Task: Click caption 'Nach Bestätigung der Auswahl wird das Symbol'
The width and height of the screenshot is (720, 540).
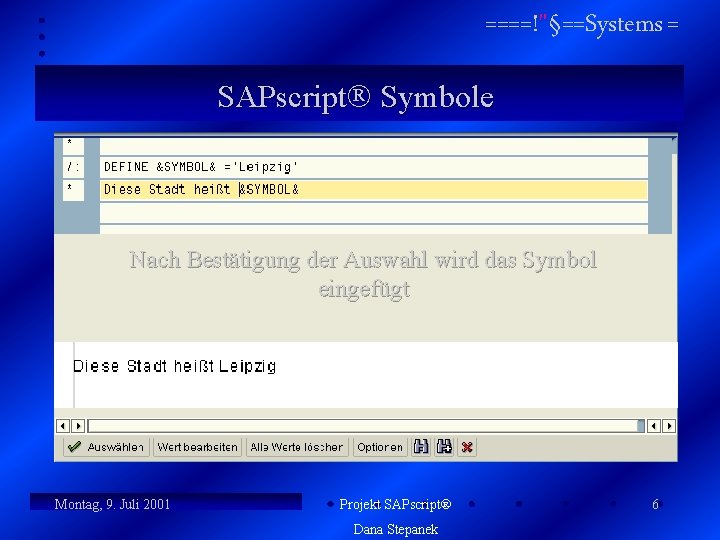Action: 363,260
